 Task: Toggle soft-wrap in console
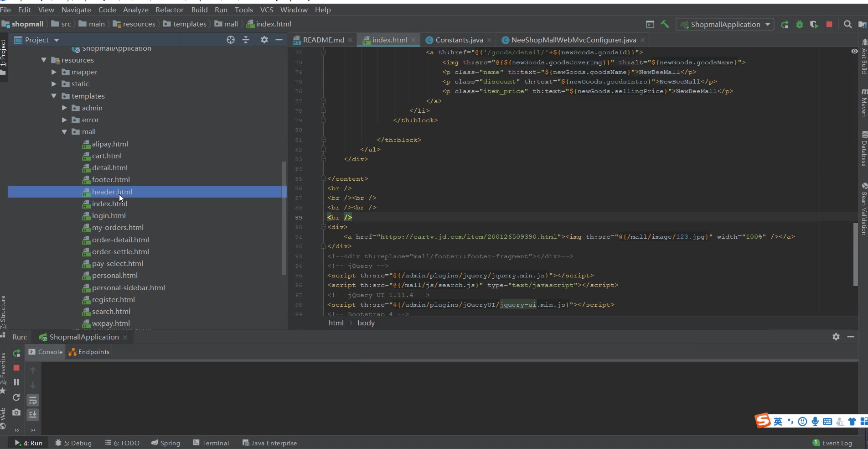pos(33,400)
